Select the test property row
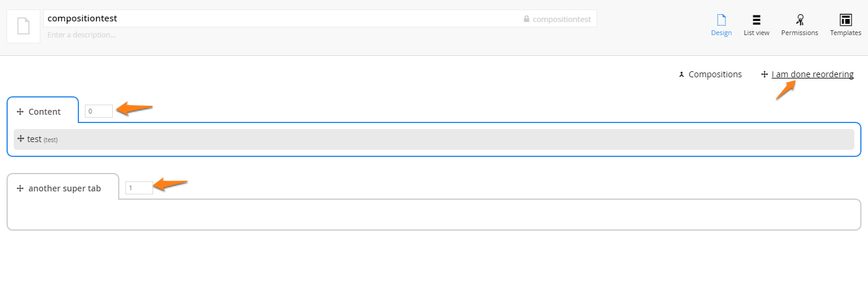The height and width of the screenshot is (299, 868). 434,139
